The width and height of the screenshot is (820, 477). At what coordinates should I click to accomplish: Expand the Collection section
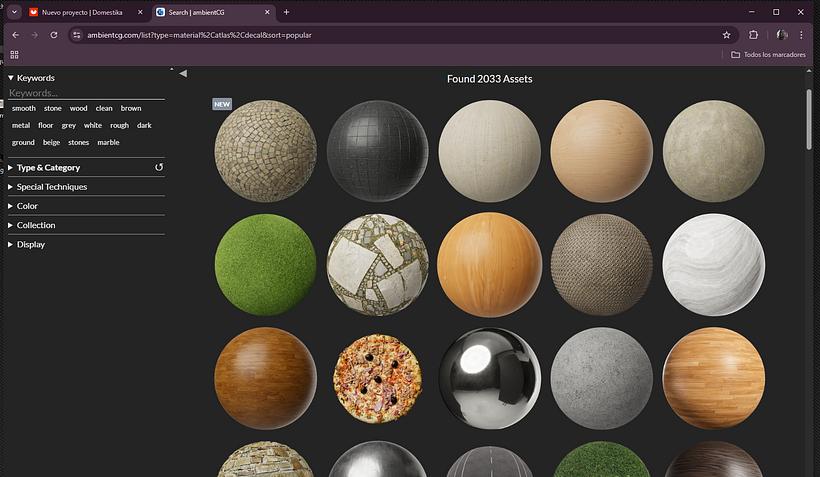coord(35,225)
